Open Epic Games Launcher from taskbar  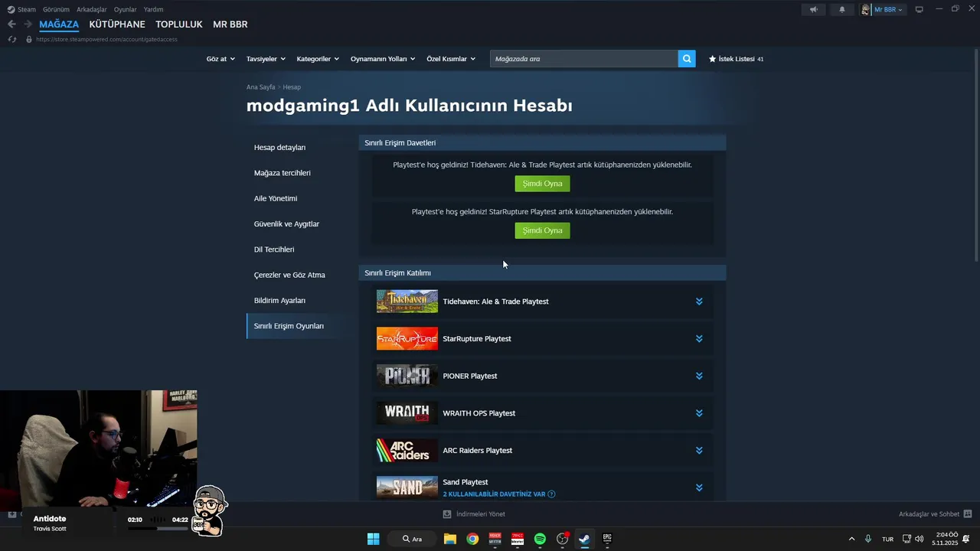pos(607,539)
